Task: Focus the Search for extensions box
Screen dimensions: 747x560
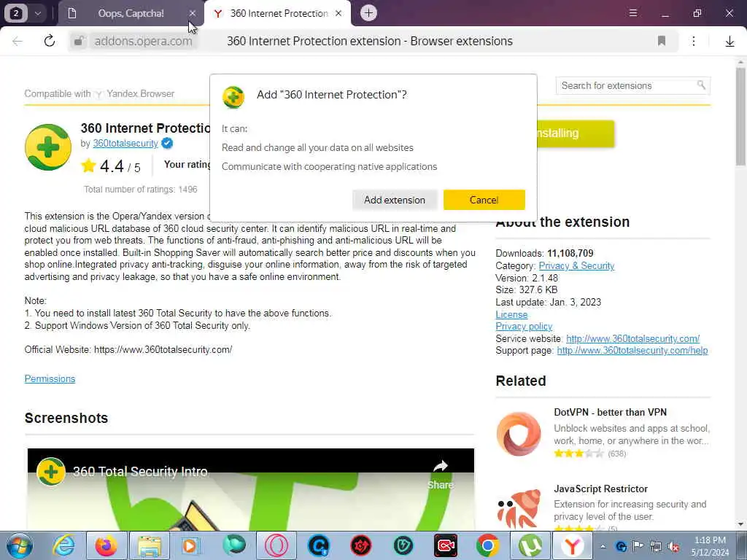Action: tap(627, 86)
